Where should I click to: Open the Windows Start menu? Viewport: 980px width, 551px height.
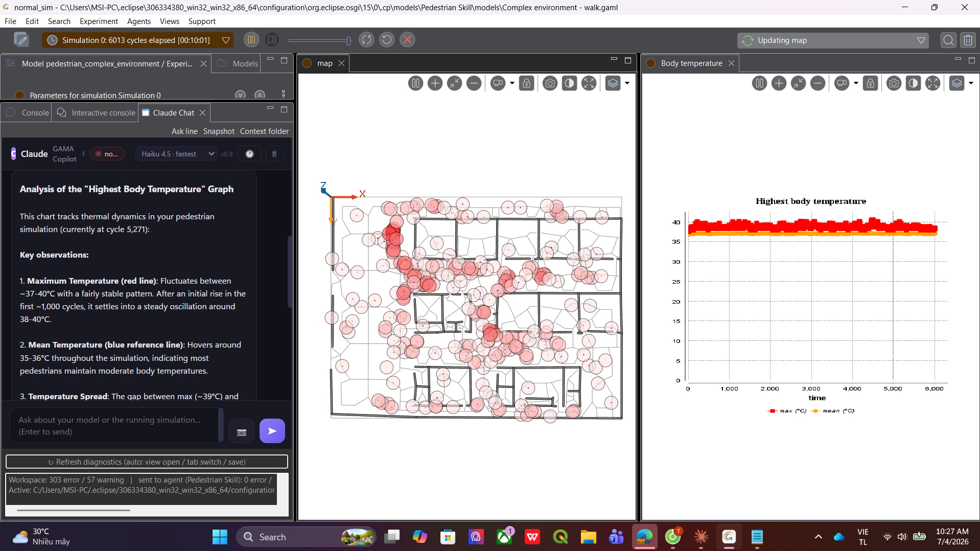click(x=220, y=537)
